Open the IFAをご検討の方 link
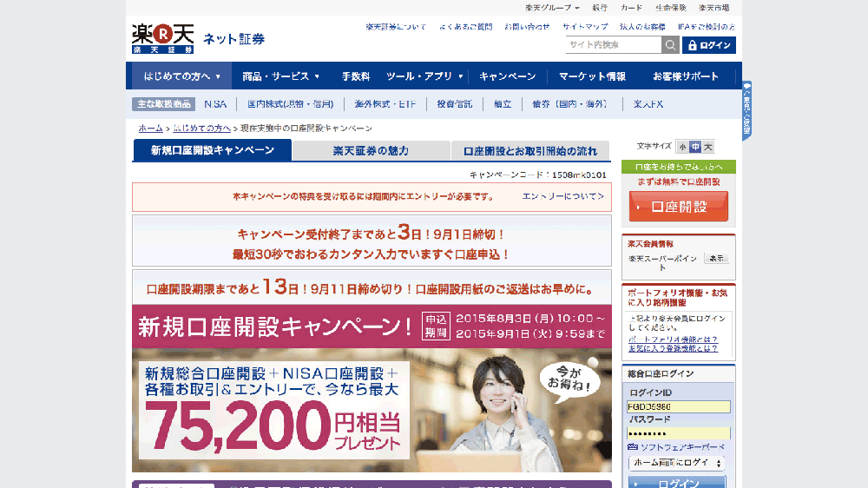The height and width of the screenshot is (488, 868). pos(707,27)
